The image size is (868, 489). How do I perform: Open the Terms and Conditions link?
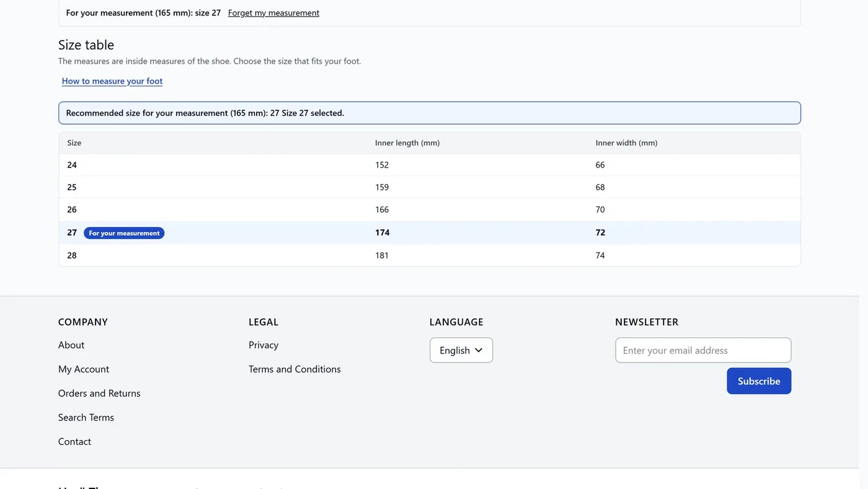294,369
